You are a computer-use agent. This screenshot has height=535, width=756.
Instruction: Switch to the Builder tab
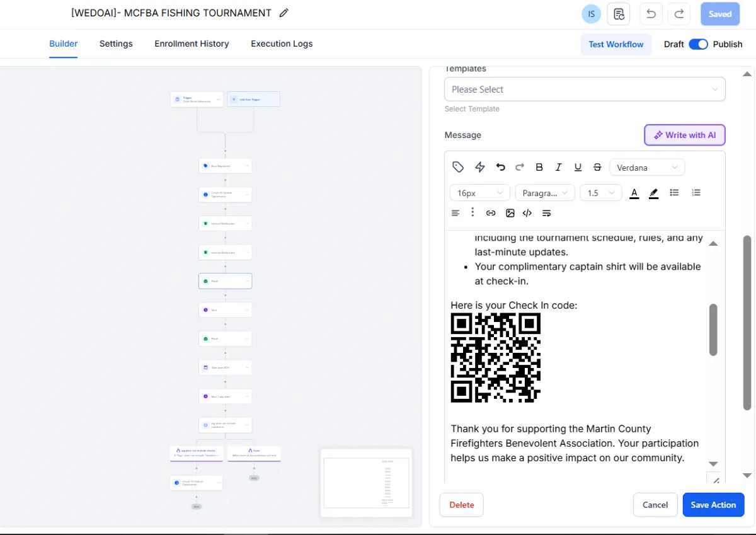pos(64,44)
